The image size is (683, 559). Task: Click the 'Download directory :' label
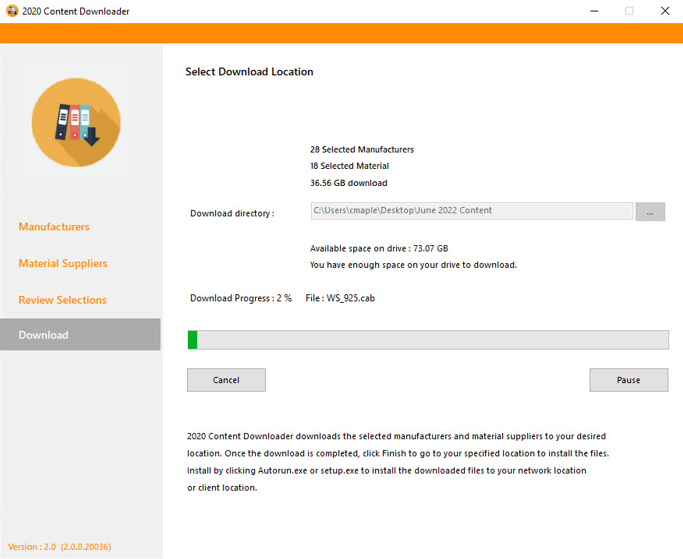tap(232, 213)
